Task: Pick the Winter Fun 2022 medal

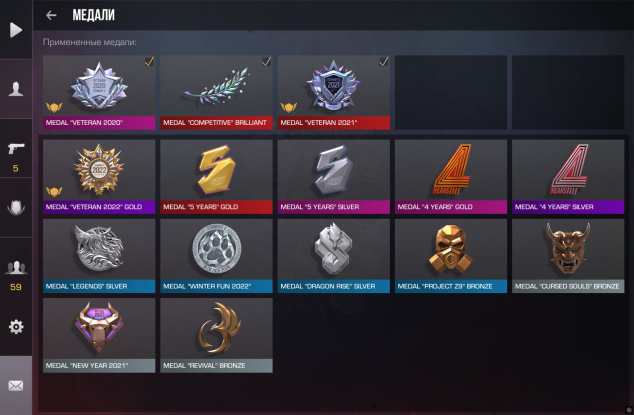Action: (216, 256)
